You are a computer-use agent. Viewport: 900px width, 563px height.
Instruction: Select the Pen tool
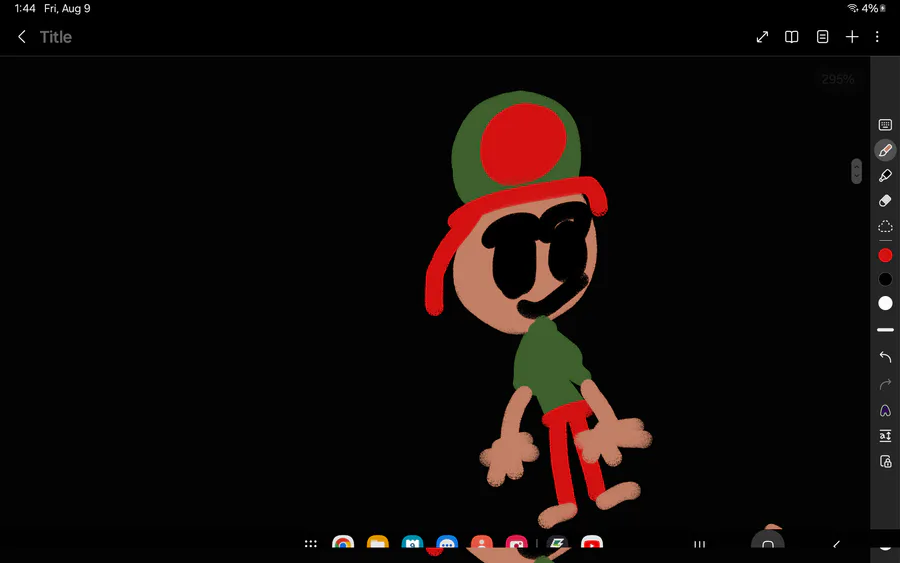(885, 150)
